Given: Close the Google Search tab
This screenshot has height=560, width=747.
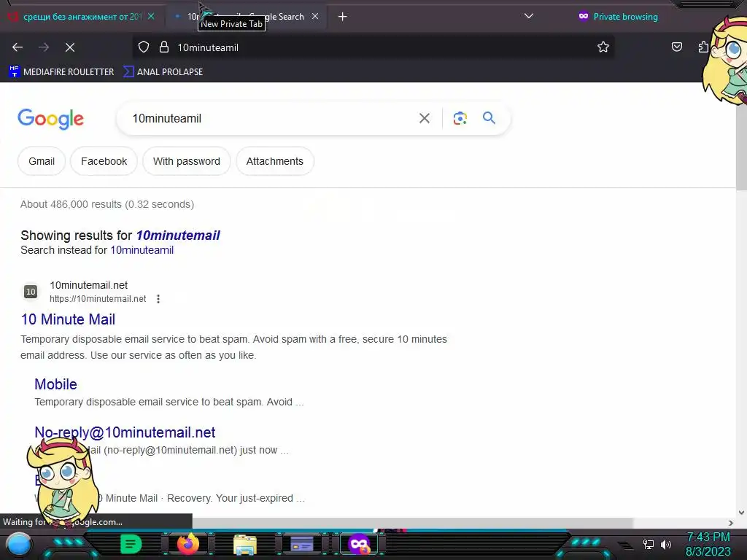Looking at the screenshot, I should coord(315,16).
